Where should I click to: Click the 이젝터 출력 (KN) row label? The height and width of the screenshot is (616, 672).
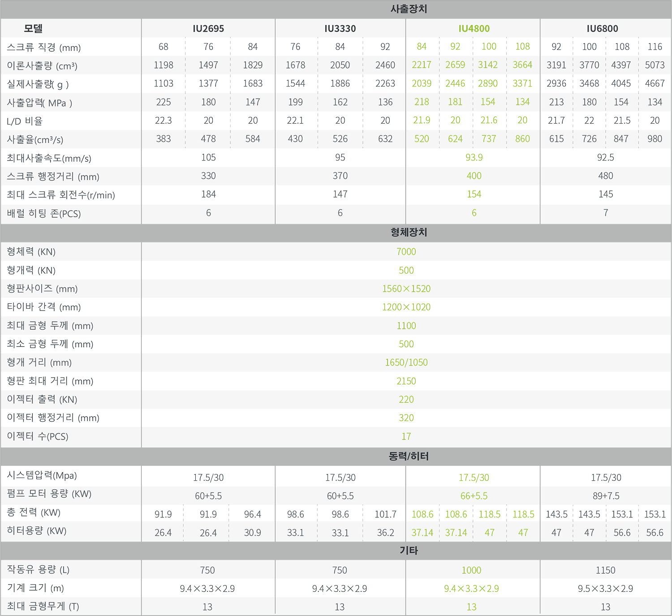pyautogui.click(x=42, y=400)
